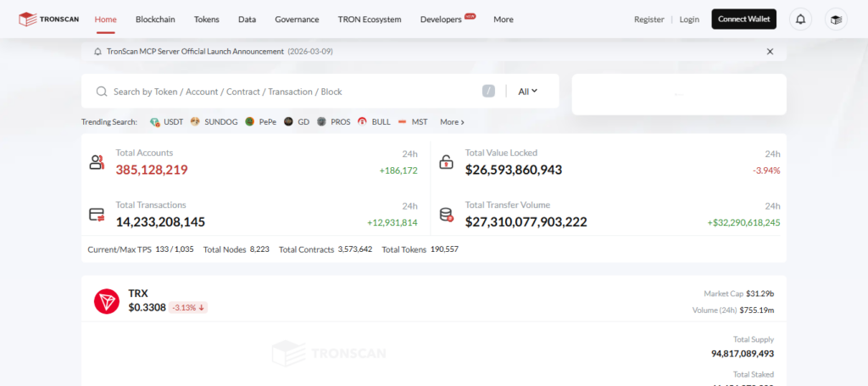Image resolution: width=868 pixels, height=386 pixels.
Task: Click the SUNDOG token icon
Action: point(195,122)
